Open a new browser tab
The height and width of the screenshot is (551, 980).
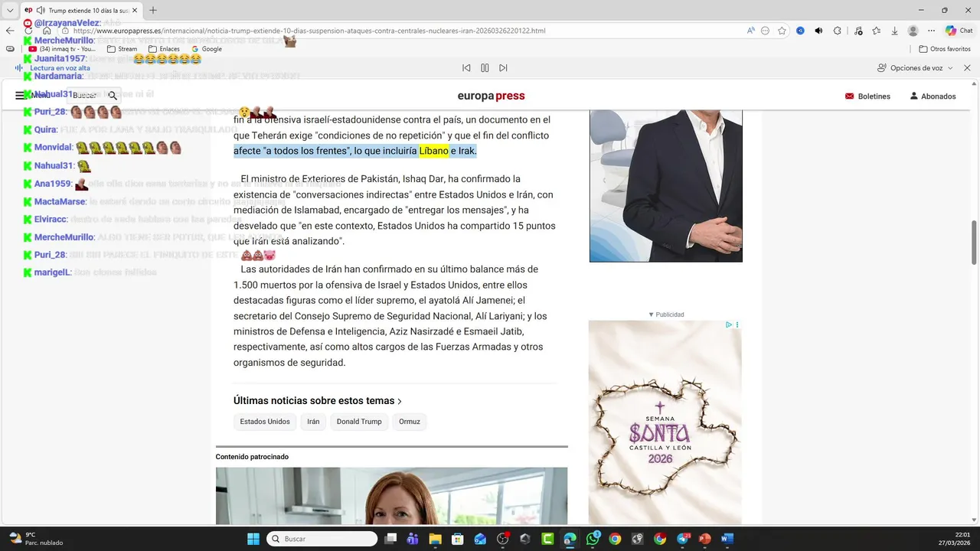coord(153,11)
